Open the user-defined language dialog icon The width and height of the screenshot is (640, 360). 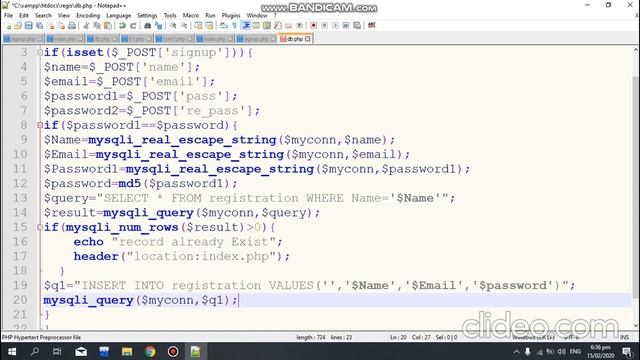pyautogui.click(x=256, y=25)
